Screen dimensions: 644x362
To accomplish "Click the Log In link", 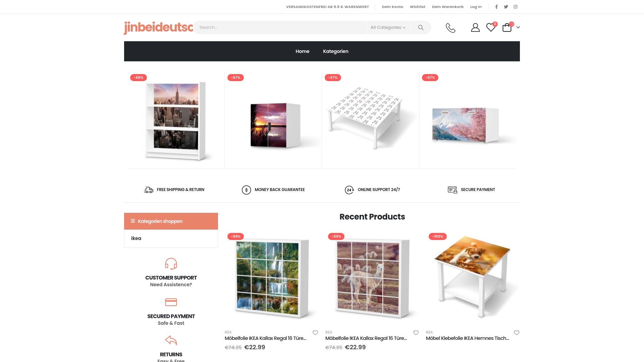I will pyautogui.click(x=476, y=7).
